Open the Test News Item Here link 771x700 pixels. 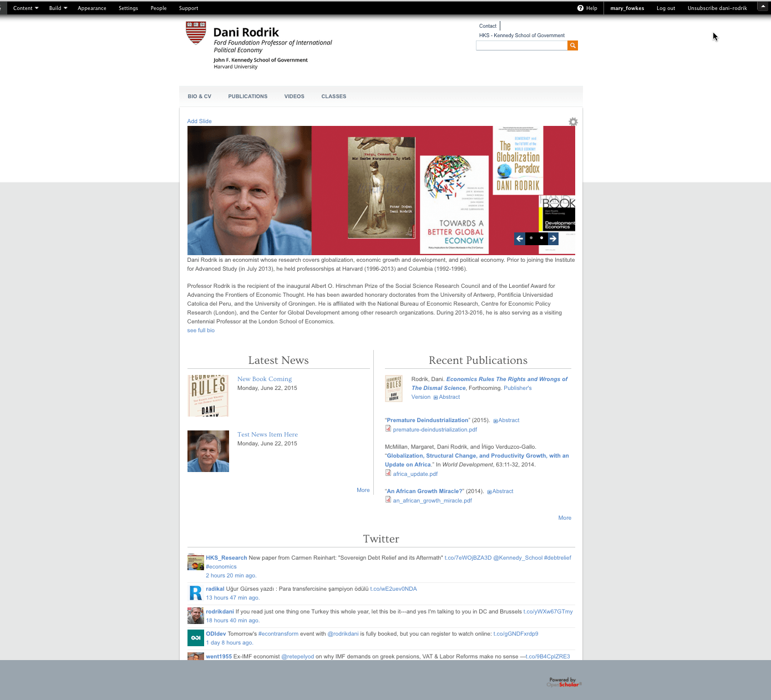[267, 435]
